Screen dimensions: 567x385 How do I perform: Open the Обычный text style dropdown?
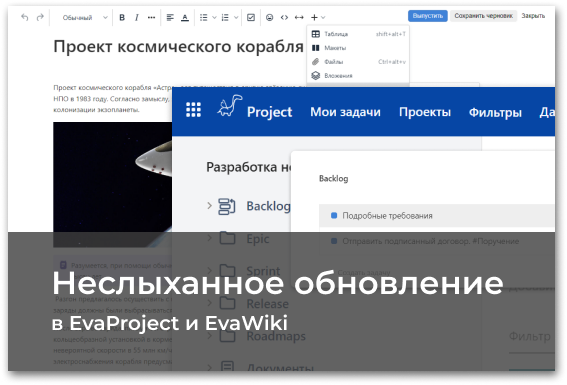pyautogui.click(x=85, y=17)
